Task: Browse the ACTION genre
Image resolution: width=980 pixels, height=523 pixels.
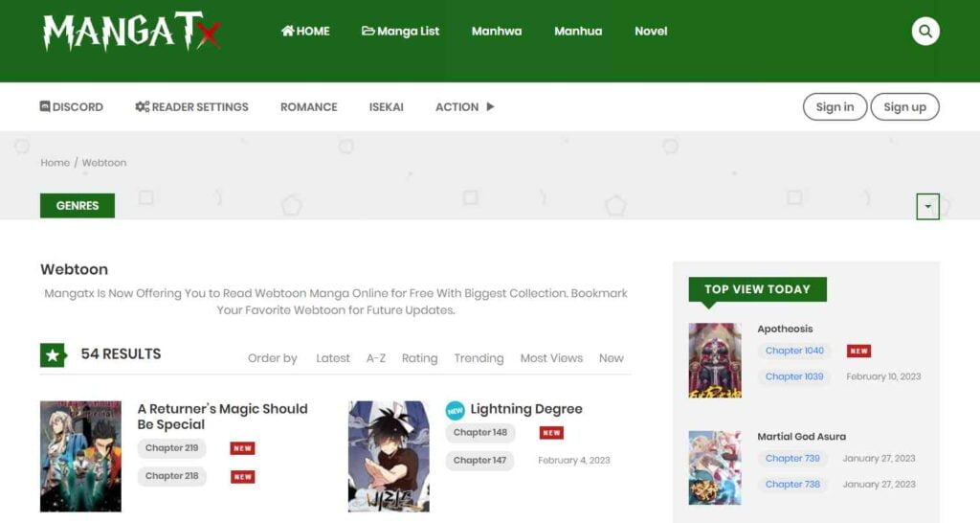Action: click(457, 107)
